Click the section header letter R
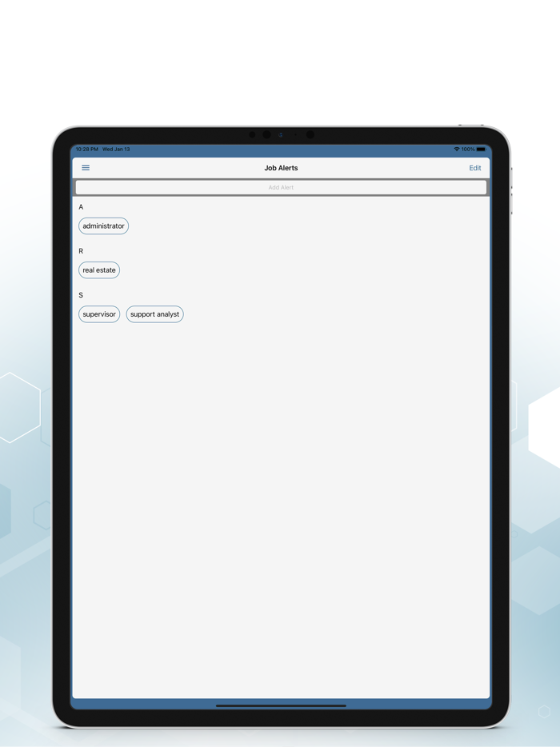Viewport: 560px width, 747px height. pos(81,251)
